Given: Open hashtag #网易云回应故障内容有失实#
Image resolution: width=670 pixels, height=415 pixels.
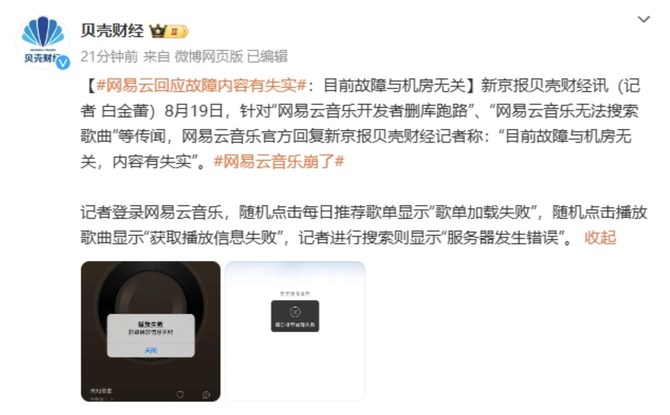Looking at the screenshot, I should pos(202,86).
